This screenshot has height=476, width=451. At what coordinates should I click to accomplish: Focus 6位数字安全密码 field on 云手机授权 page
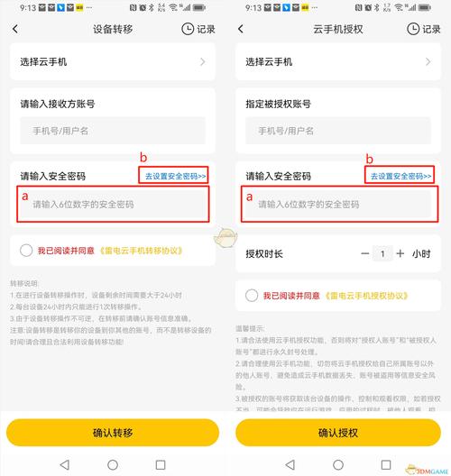338,204
